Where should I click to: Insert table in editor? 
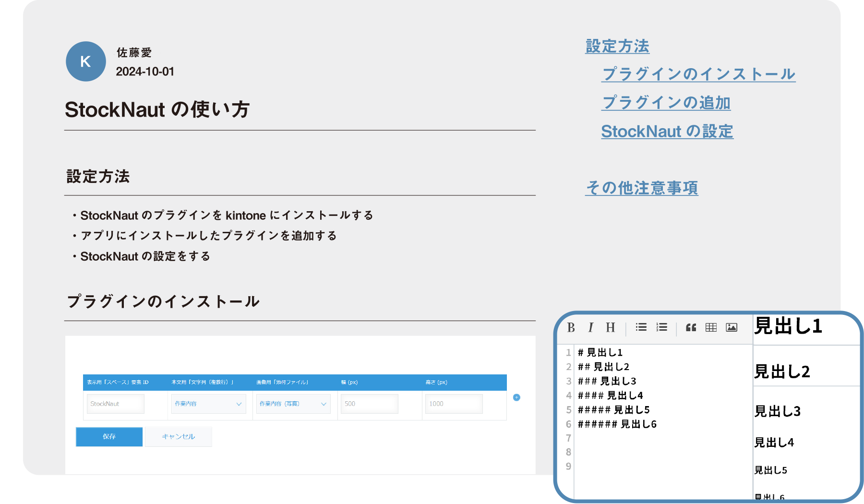pos(711,327)
